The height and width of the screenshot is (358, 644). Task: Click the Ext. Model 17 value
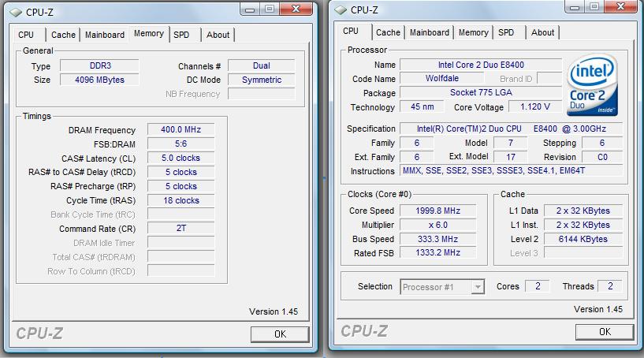point(511,157)
